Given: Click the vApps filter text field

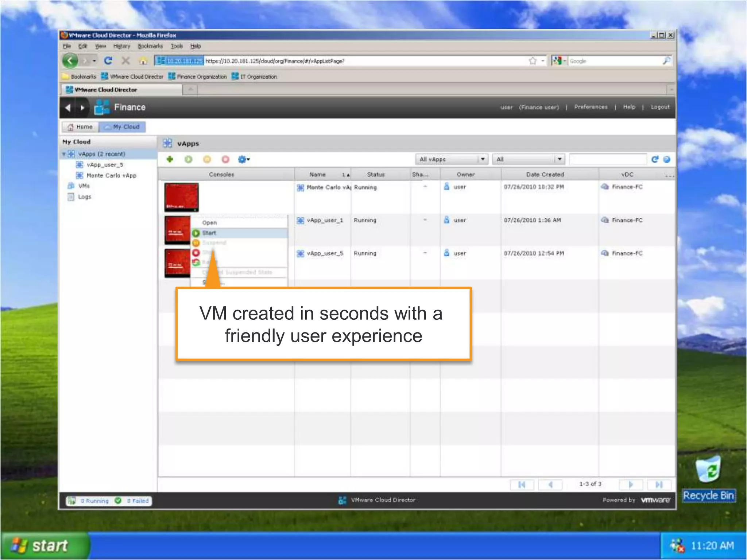Looking at the screenshot, I should pos(608,159).
